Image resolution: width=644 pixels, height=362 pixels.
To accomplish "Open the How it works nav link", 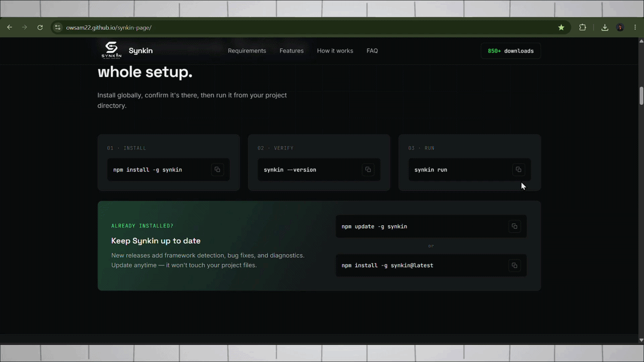I will point(335,51).
